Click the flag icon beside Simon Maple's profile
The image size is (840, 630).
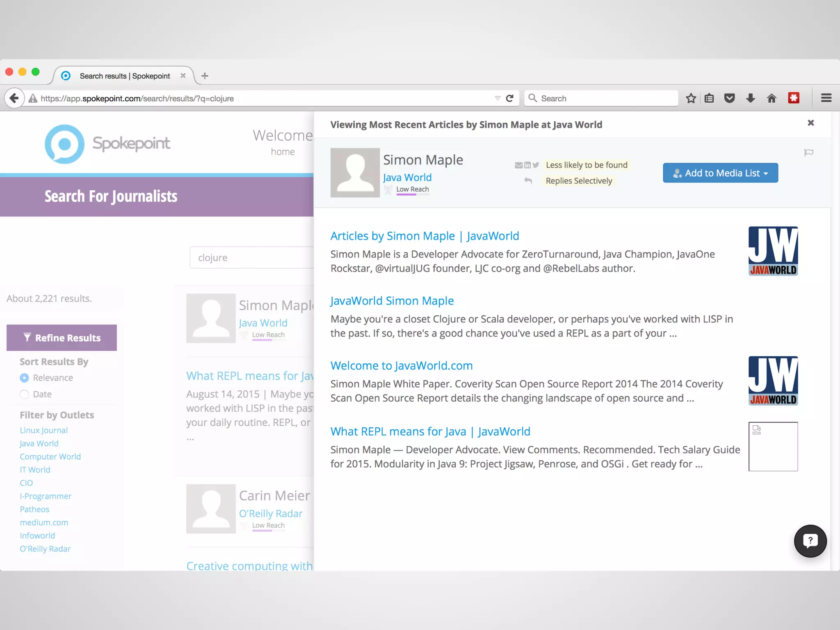808,153
